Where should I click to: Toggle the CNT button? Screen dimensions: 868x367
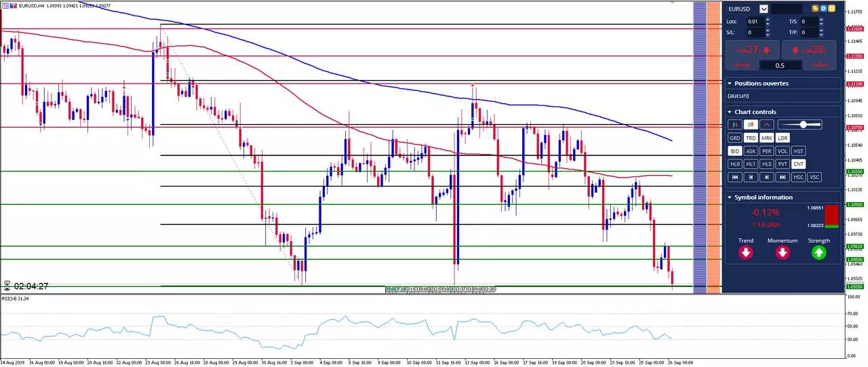(x=799, y=164)
